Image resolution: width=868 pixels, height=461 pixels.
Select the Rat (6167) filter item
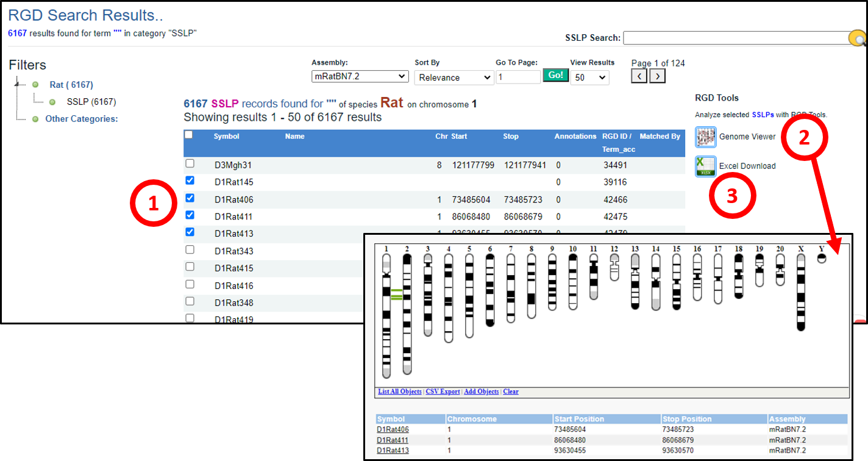point(71,85)
